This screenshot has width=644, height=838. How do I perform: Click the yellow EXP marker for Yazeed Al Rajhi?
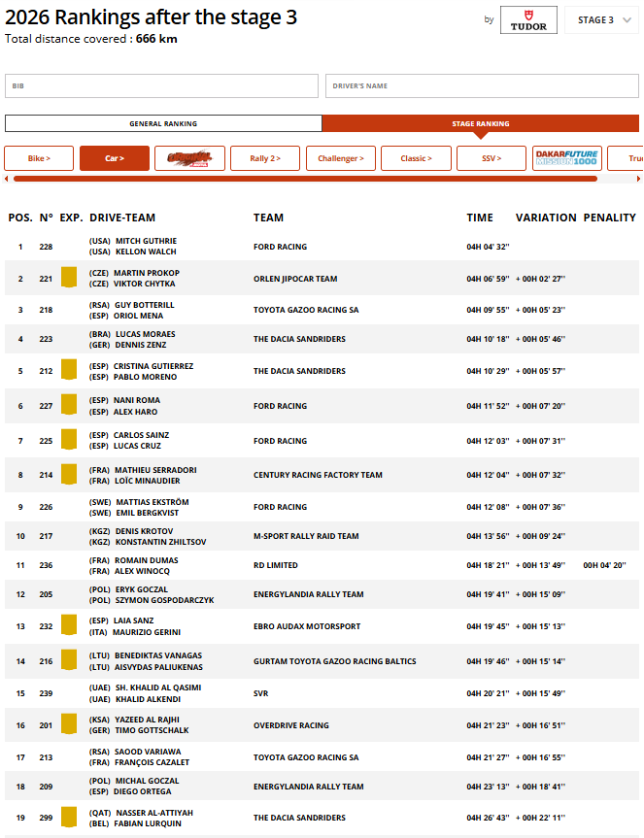pyautogui.click(x=69, y=724)
